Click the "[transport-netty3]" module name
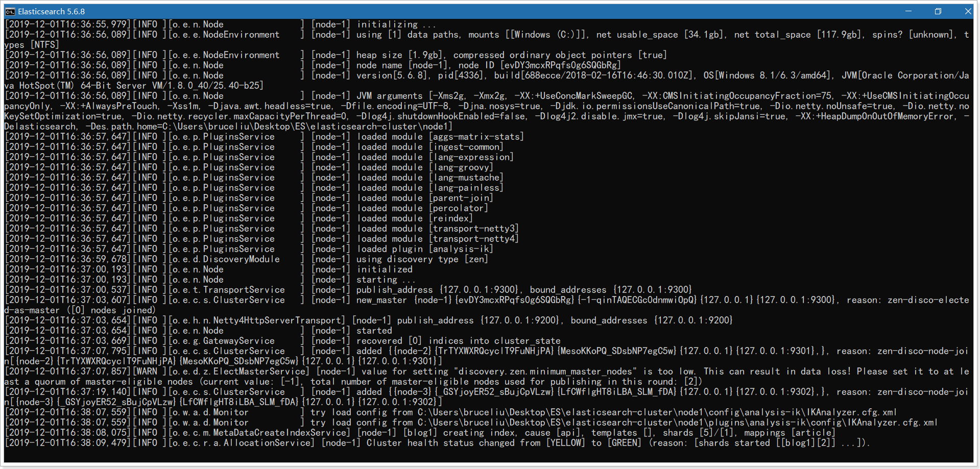 pos(473,229)
